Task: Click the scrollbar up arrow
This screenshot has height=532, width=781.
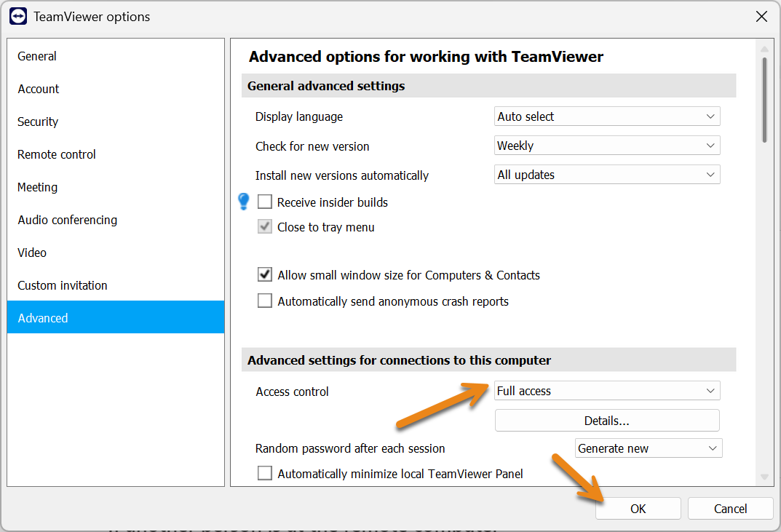Action: point(764,49)
